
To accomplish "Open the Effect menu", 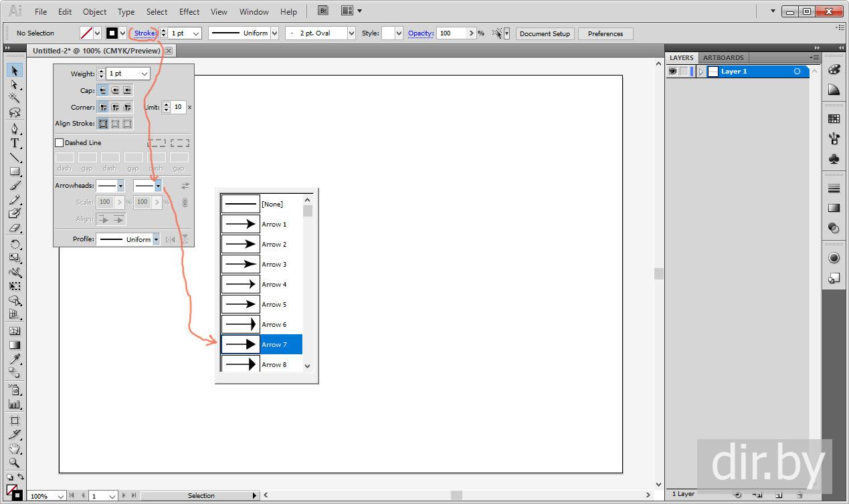I will [189, 11].
